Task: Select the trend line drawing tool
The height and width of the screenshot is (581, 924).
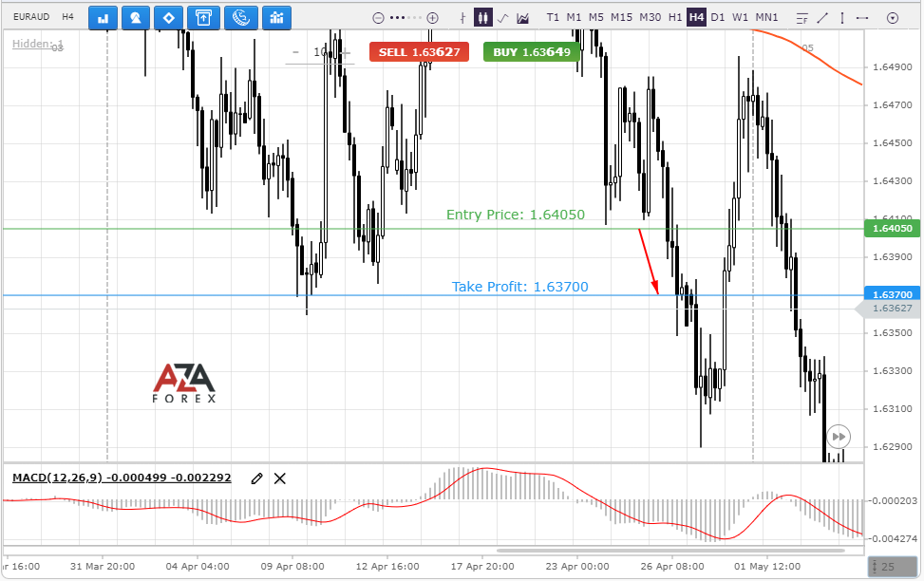Action: 822,18
